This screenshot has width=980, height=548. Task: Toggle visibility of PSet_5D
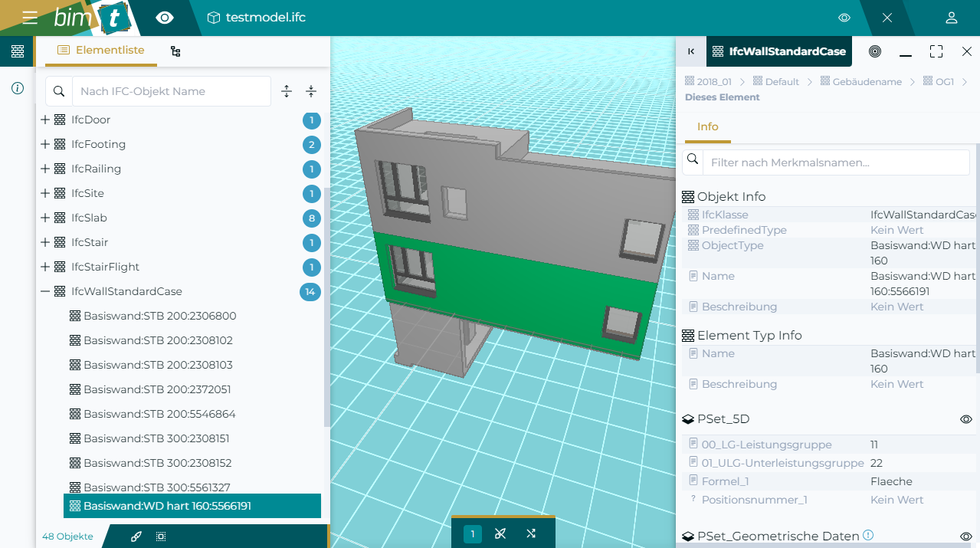pos(966,419)
